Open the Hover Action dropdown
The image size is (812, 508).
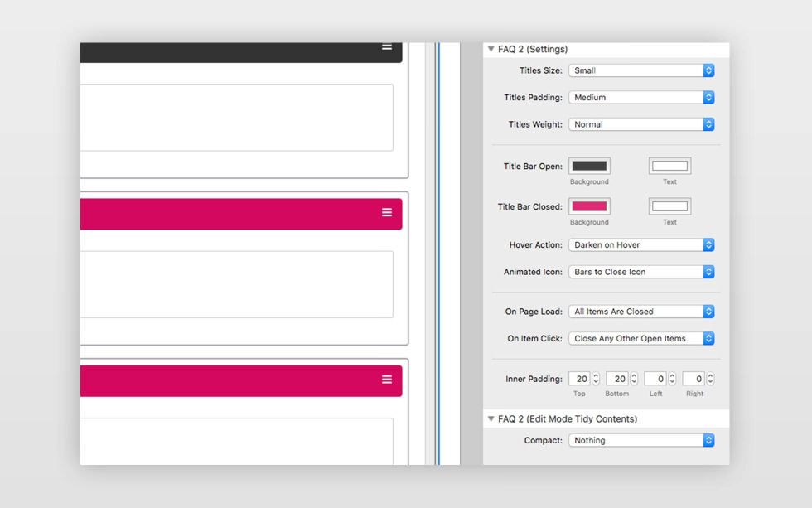coord(641,245)
